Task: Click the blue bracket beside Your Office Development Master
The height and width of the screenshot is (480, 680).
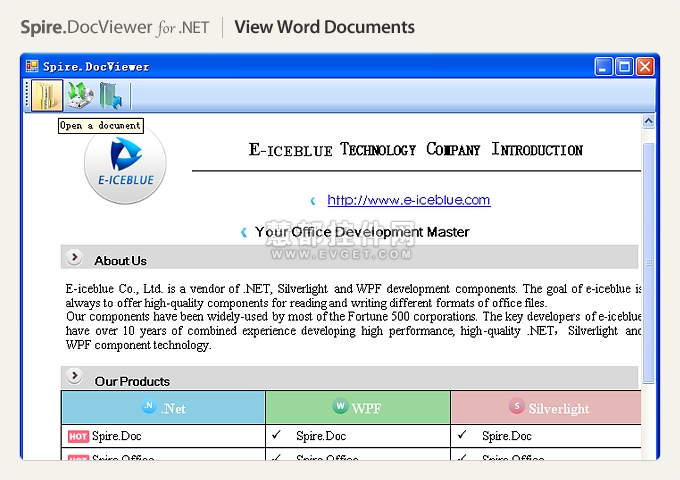Action: [244, 232]
